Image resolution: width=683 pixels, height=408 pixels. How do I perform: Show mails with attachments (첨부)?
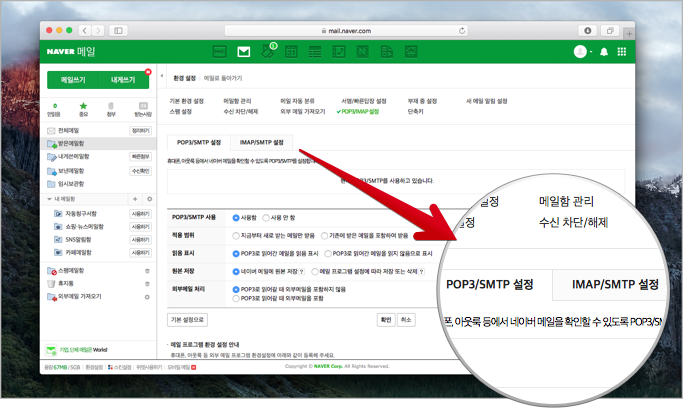coord(111,110)
